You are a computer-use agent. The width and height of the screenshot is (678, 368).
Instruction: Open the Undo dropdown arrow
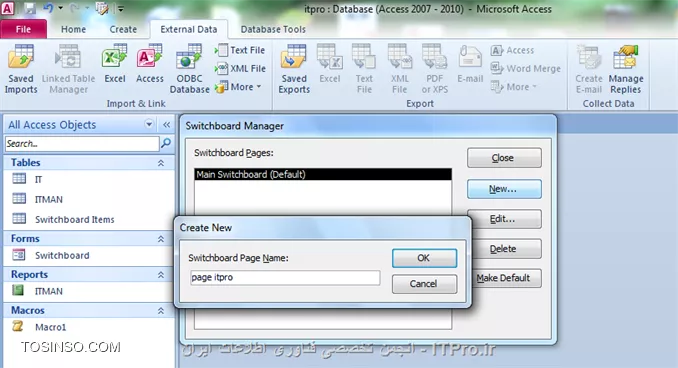point(60,8)
